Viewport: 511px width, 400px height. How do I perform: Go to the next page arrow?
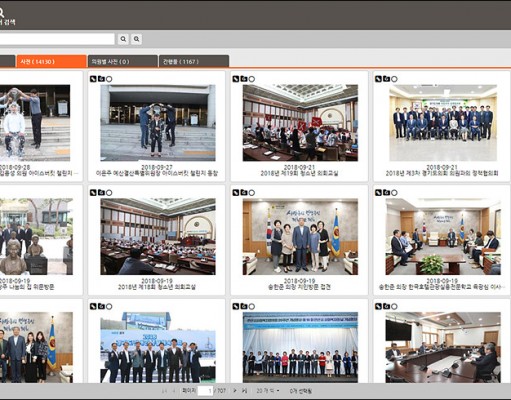pos(235,391)
